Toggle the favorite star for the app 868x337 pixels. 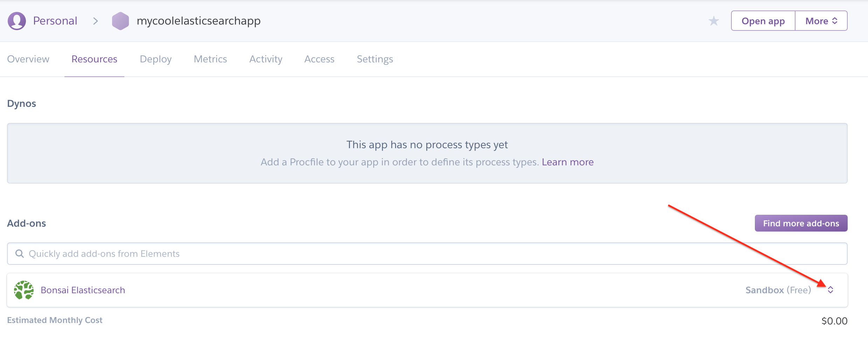713,21
